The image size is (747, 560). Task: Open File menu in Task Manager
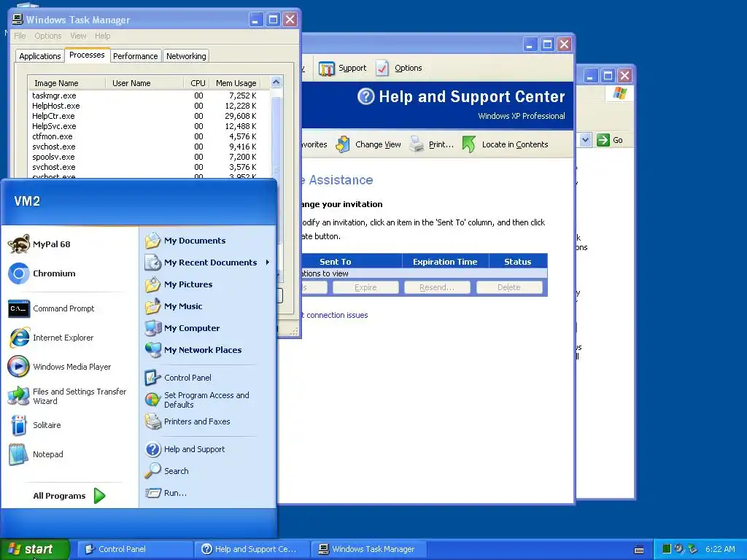pos(20,36)
